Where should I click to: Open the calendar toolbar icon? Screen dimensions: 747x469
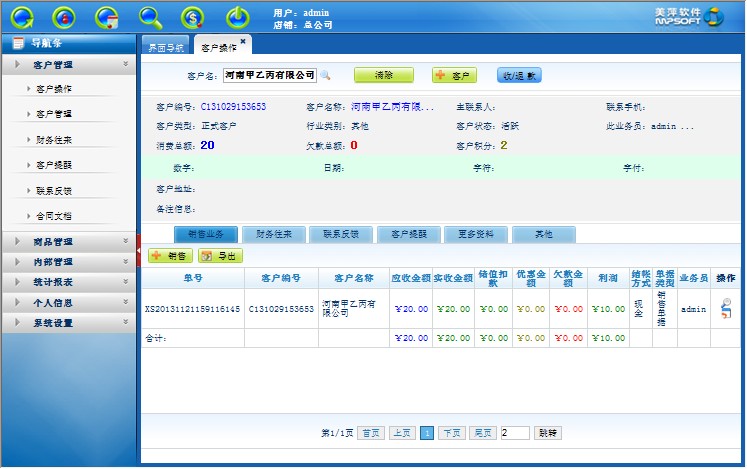(106, 16)
